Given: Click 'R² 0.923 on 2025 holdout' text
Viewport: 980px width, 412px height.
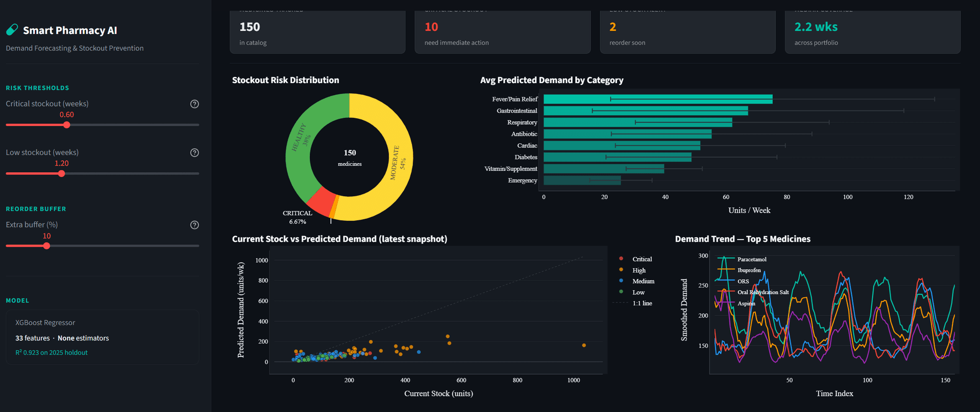Looking at the screenshot, I should pyautogui.click(x=52, y=352).
